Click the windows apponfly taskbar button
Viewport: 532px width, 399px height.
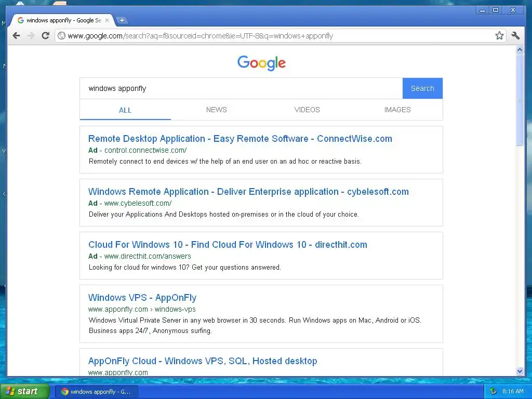[x=96, y=392]
